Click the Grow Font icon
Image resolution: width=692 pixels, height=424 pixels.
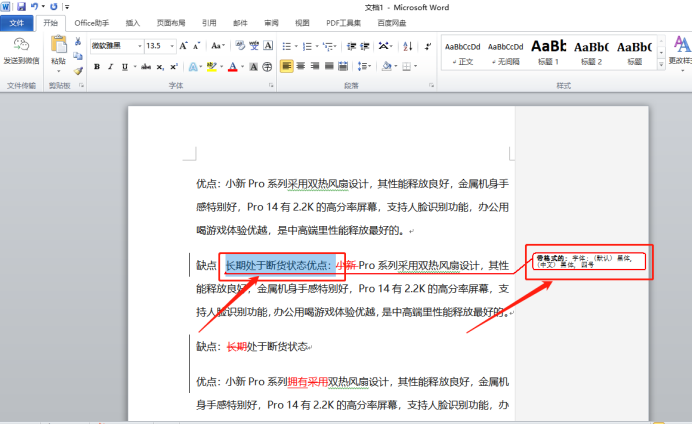[184, 45]
